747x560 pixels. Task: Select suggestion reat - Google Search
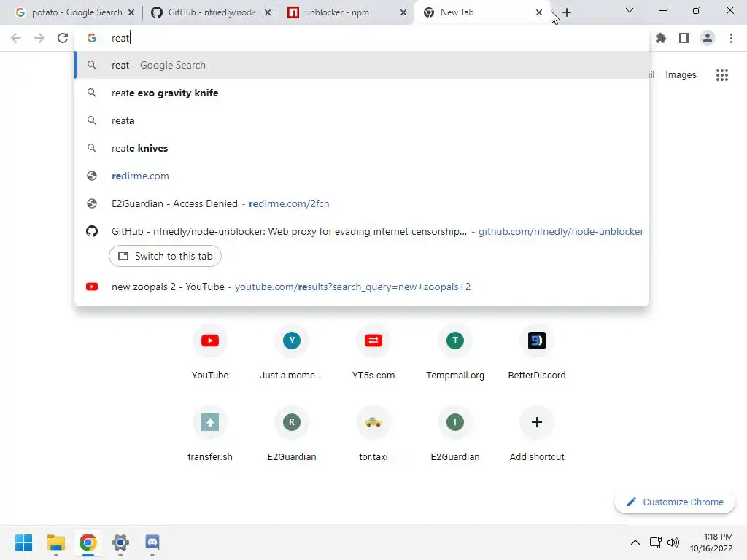click(x=362, y=65)
